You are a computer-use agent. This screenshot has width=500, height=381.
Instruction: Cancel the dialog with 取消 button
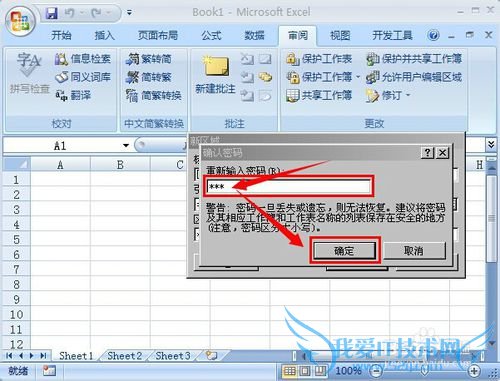[x=414, y=250]
